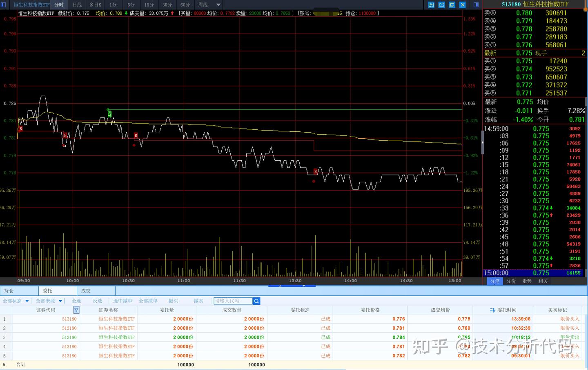
Task: Select order row with 委托时间 10:32:39
Action: pyautogui.click(x=291, y=328)
